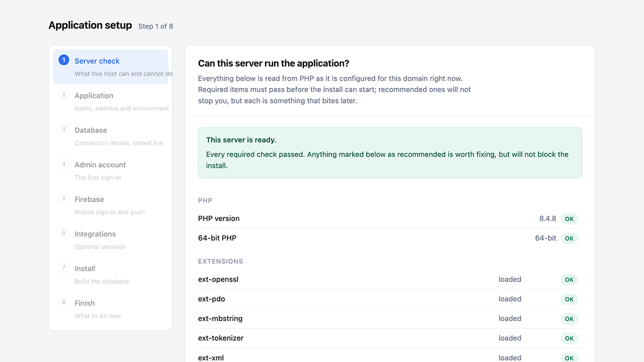Viewport: 644px width, 362px height.
Task: Click 'loaded' status for ext-tokenizer
Action: point(510,338)
